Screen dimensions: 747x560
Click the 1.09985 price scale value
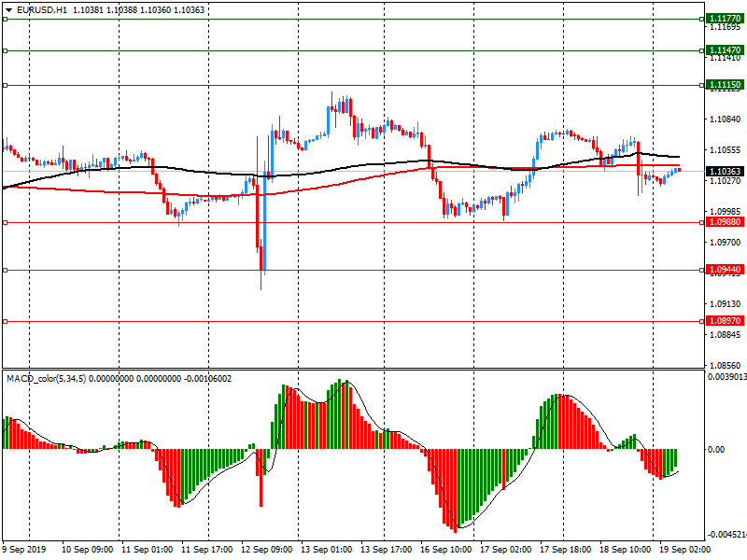726,212
